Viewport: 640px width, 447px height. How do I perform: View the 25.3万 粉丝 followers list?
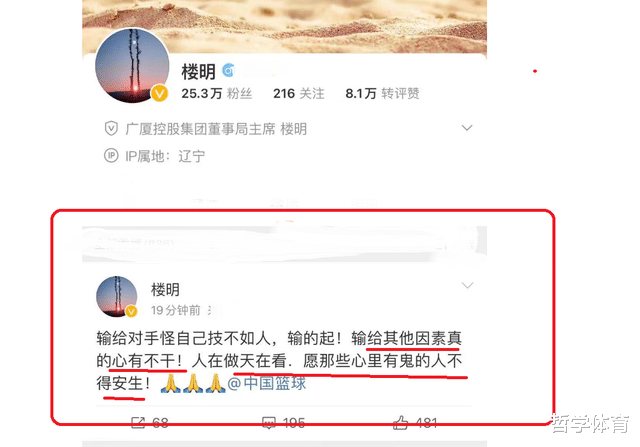point(216,93)
